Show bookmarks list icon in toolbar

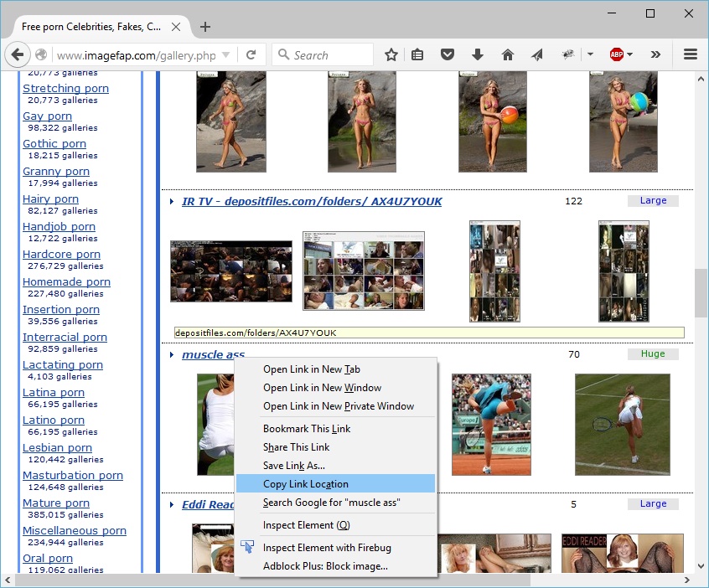[x=417, y=55]
